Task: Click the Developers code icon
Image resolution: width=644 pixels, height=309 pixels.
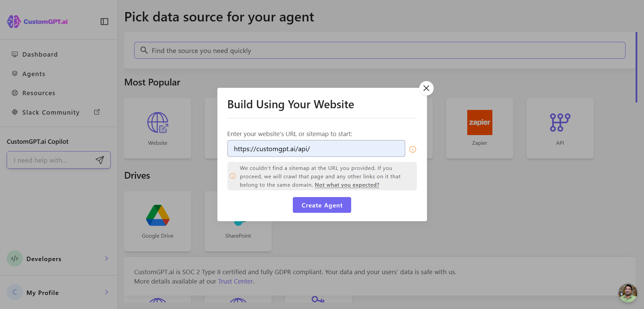Action: 15,258
